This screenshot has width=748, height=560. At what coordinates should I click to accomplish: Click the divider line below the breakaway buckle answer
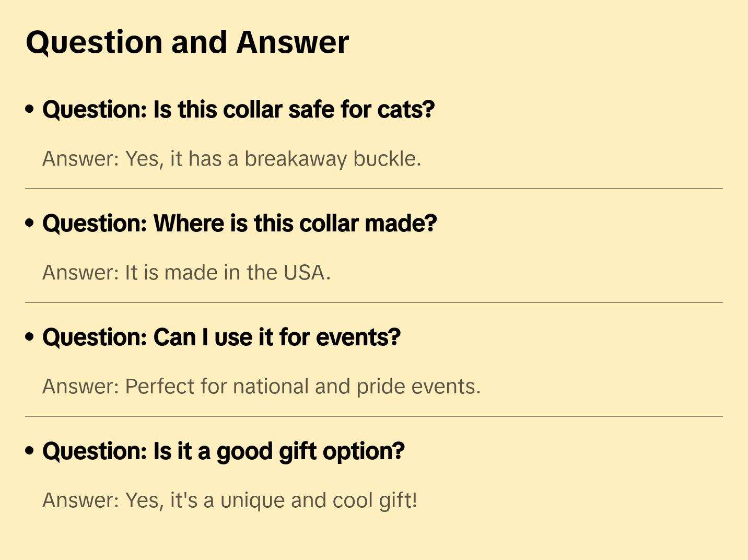(x=374, y=189)
